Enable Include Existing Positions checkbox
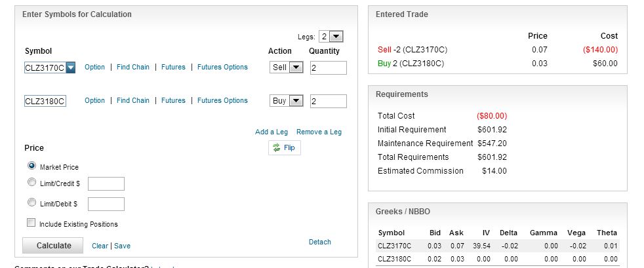 (31, 223)
